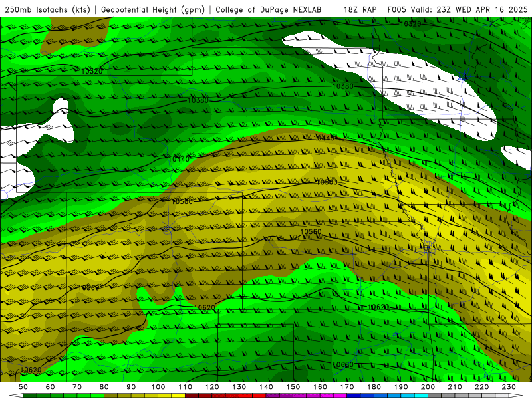This screenshot has width=532, height=399.
Task: Pick the darkest green swatch in color bar
Action: (x=30, y=395)
